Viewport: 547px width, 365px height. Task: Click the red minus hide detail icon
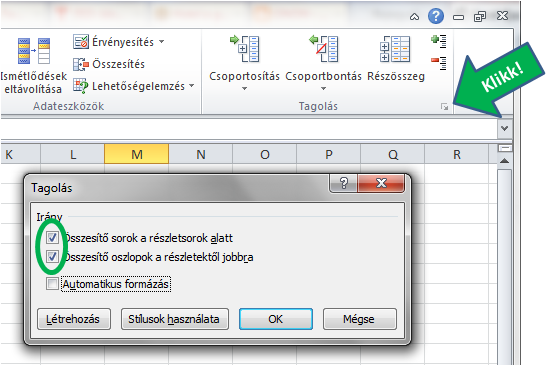point(439,63)
